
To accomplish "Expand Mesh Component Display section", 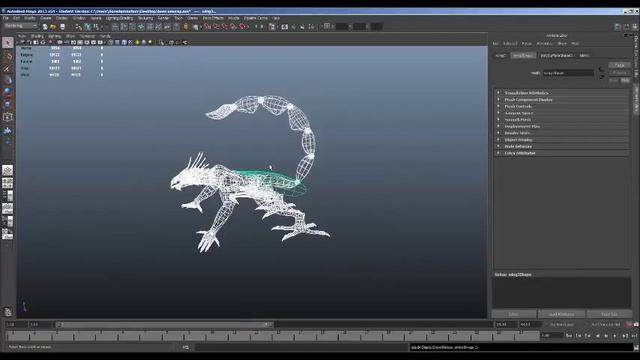I will pyautogui.click(x=561, y=100).
